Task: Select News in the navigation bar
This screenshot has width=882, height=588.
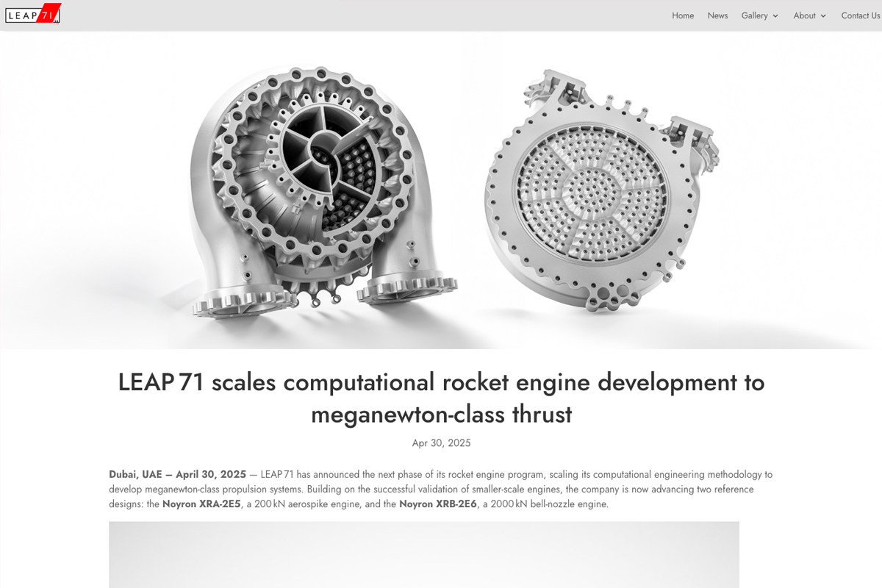Action: tap(717, 15)
